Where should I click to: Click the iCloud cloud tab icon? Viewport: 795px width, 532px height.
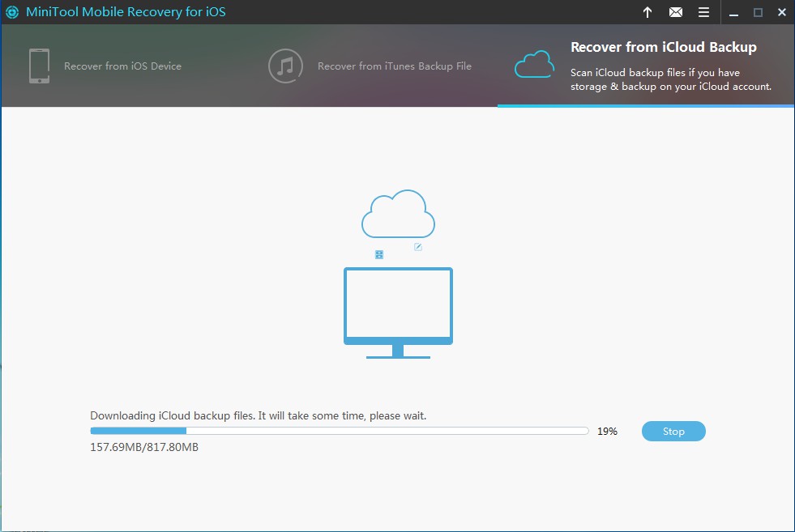[x=534, y=64]
